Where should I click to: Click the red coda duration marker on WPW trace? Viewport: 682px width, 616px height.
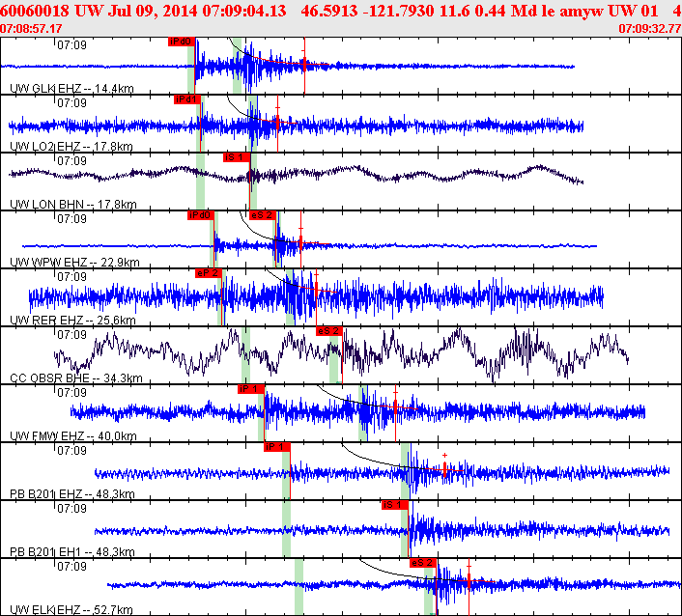(x=300, y=243)
